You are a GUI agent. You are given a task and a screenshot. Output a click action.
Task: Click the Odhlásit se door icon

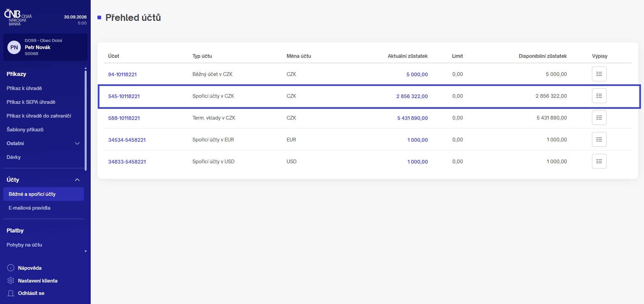(11, 293)
